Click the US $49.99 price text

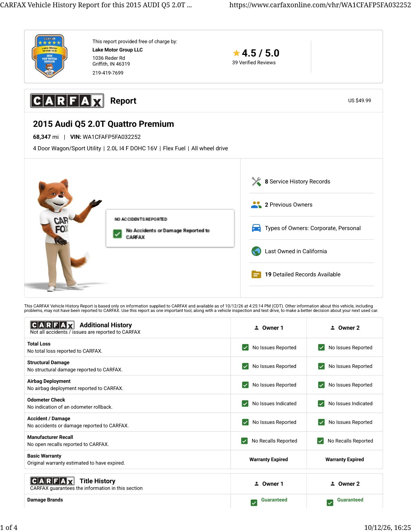click(x=360, y=101)
